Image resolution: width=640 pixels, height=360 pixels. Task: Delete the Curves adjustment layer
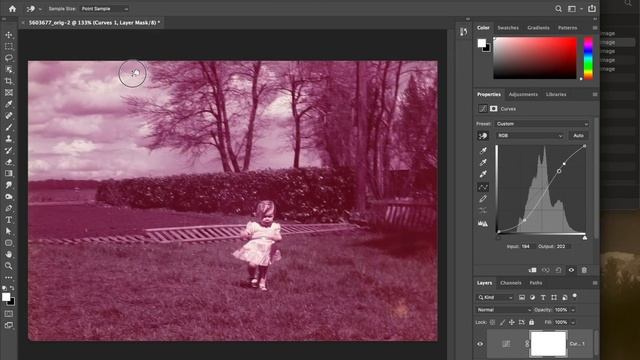pyautogui.click(x=584, y=270)
